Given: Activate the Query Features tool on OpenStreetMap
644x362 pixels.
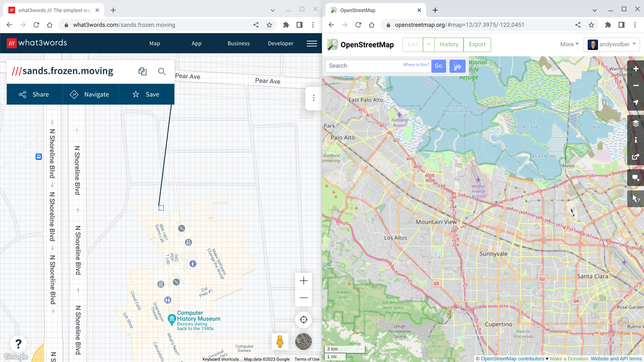Looking at the screenshot, I should pos(635,198).
